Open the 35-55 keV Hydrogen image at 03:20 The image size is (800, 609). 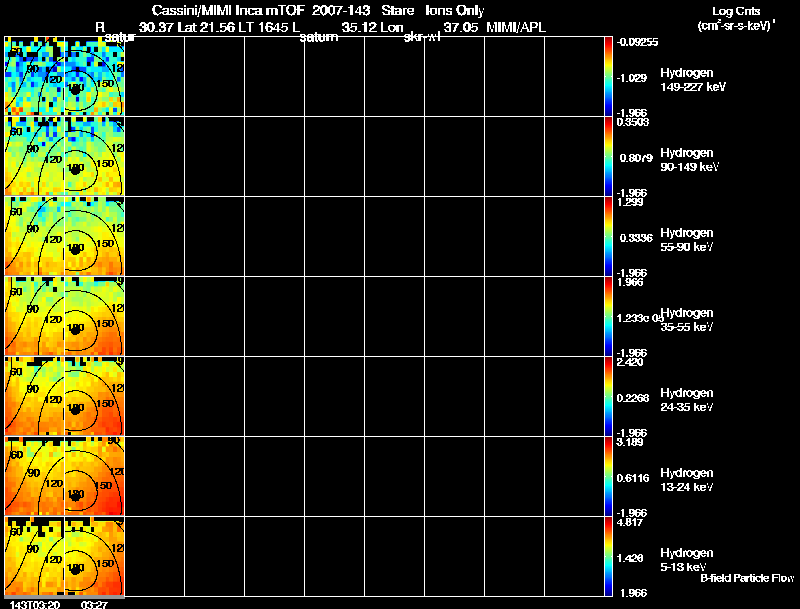click(x=34, y=316)
